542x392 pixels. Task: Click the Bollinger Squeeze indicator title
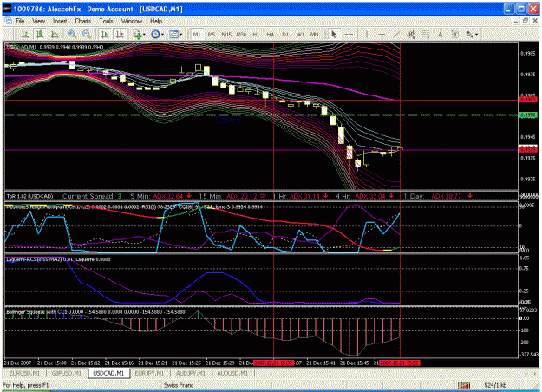tap(95, 312)
